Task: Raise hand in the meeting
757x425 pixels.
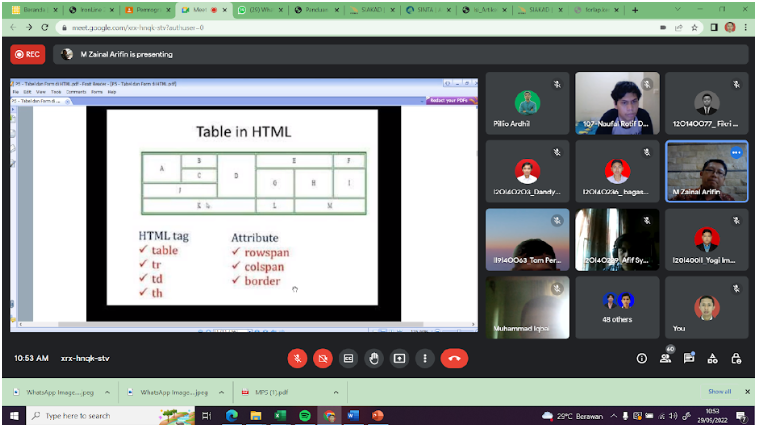Action: (x=375, y=358)
